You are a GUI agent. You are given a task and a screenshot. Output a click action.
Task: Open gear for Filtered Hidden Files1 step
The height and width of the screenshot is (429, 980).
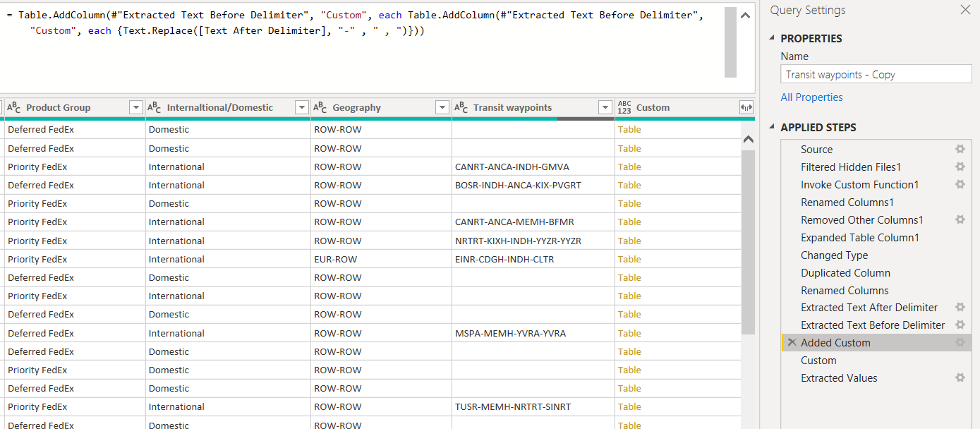pyautogui.click(x=960, y=167)
